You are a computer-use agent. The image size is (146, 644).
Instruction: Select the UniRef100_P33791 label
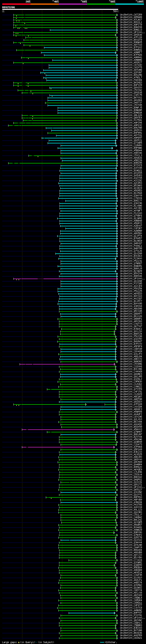131,615
